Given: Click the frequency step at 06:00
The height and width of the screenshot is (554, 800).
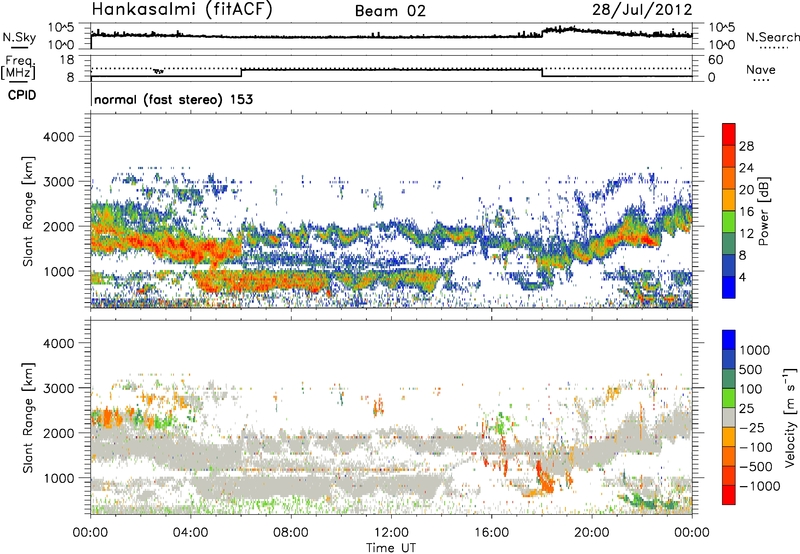Looking at the screenshot, I should click(x=241, y=72).
